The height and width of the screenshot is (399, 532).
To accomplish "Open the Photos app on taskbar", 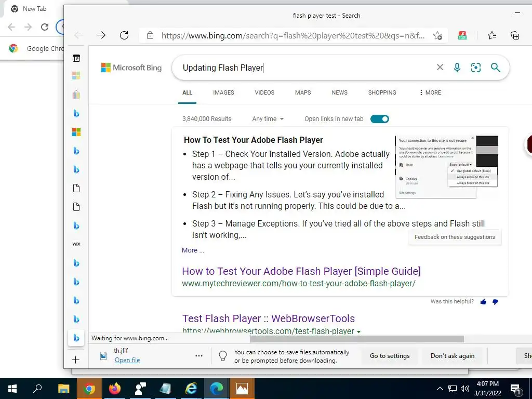I will coord(242,389).
